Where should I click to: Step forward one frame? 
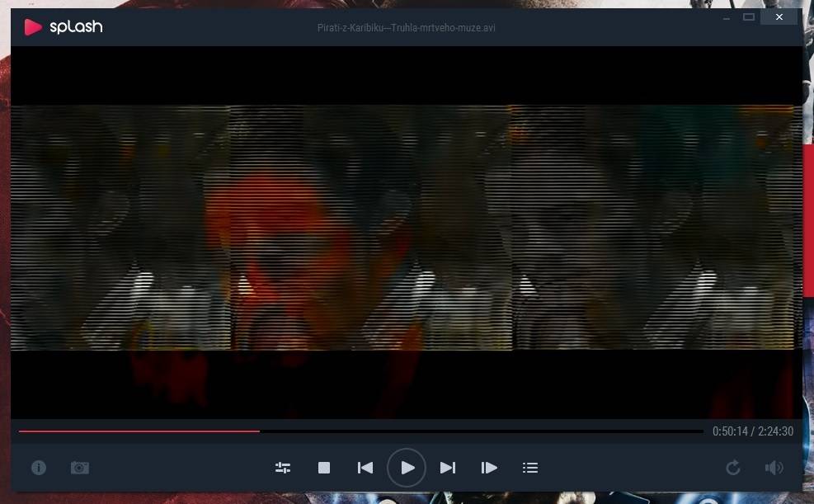(489, 468)
